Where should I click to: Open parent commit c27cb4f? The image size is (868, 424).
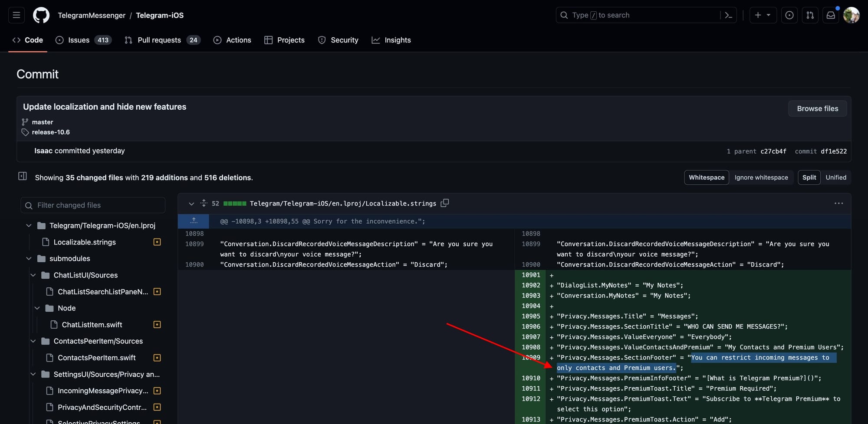click(x=773, y=151)
